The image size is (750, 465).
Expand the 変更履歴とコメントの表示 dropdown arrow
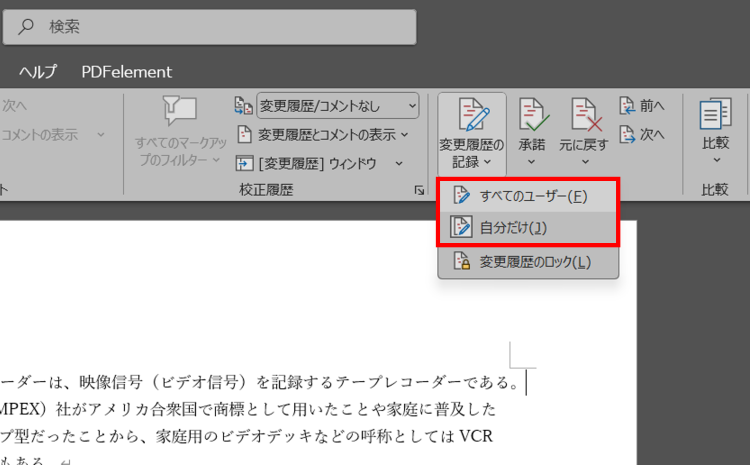pyautogui.click(x=405, y=135)
